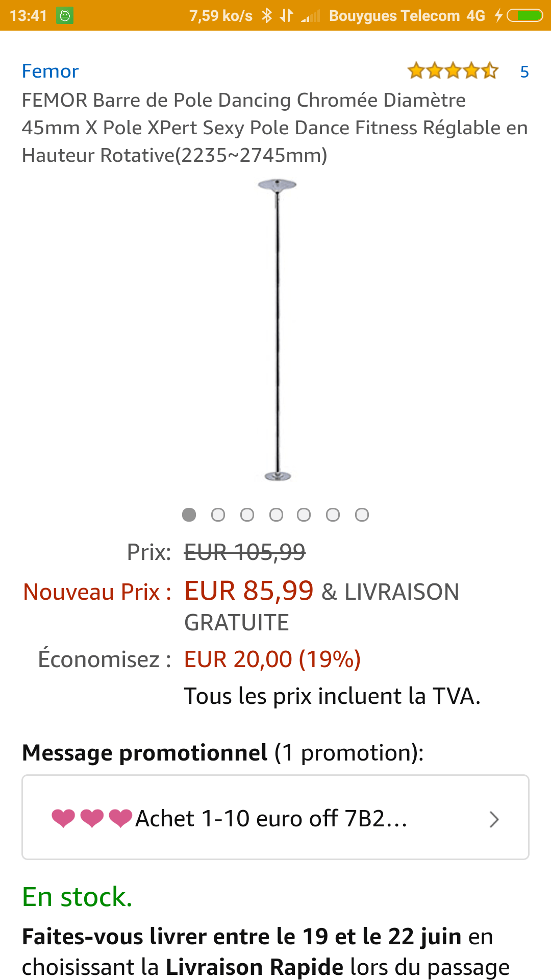Select the second image carousel dot

[x=218, y=514]
